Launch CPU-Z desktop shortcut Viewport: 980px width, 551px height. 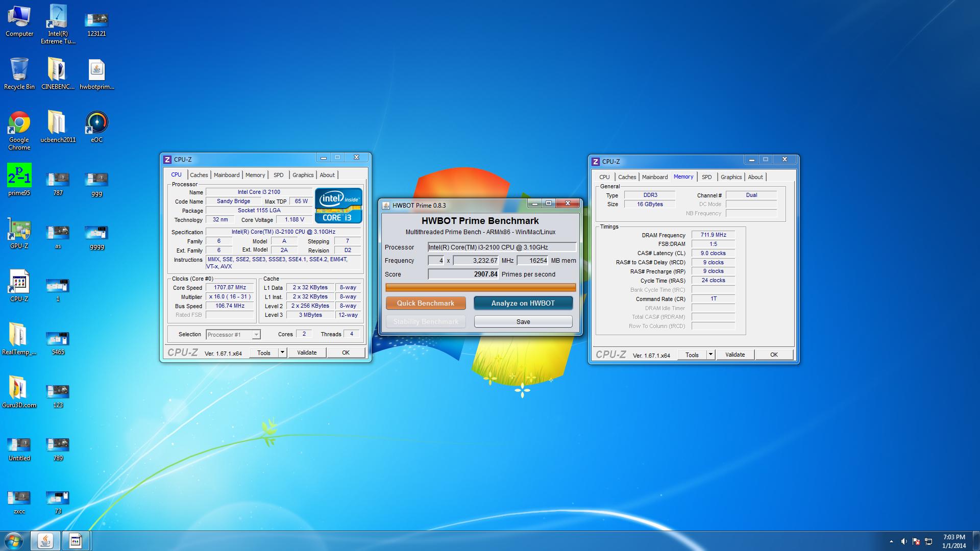tap(19, 286)
